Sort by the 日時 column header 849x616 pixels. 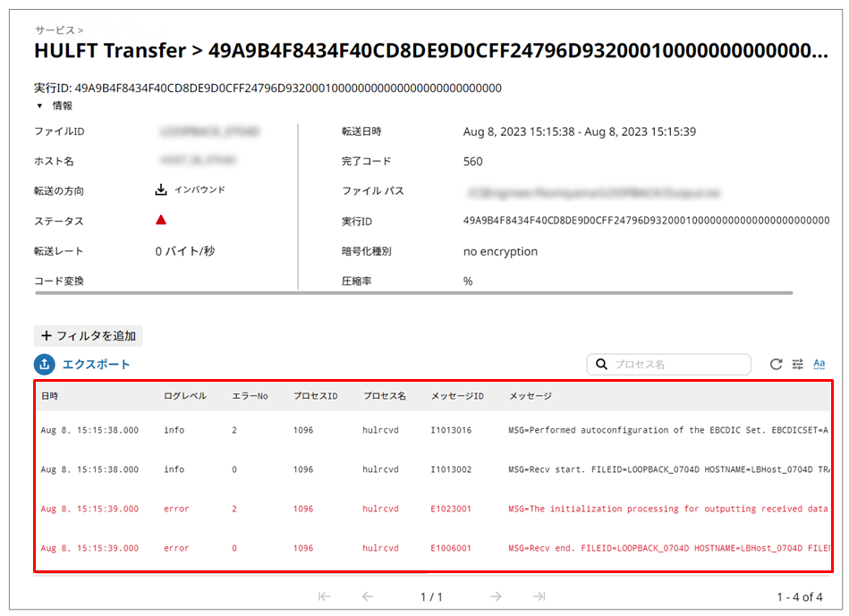coord(50,396)
